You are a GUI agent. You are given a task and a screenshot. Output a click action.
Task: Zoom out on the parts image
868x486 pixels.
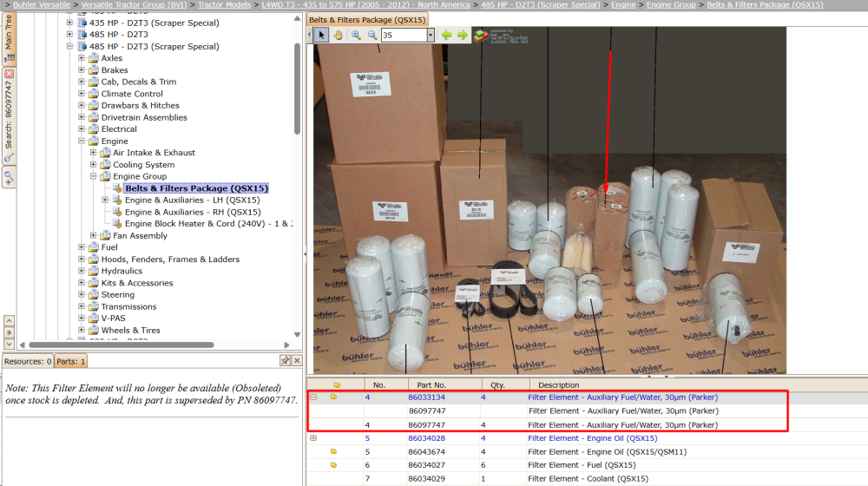pyautogui.click(x=372, y=35)
